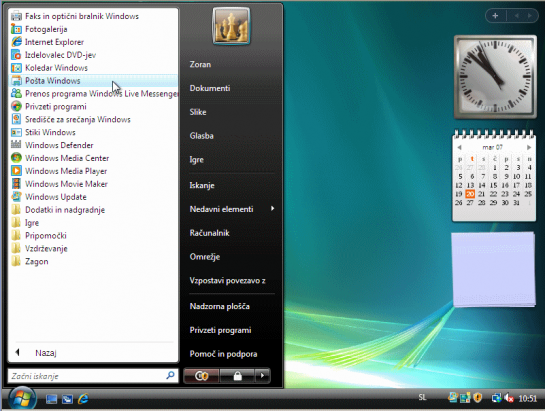Click Internet Explorer icon in Quick Launch
545x411 pixels.
[83, 398]
